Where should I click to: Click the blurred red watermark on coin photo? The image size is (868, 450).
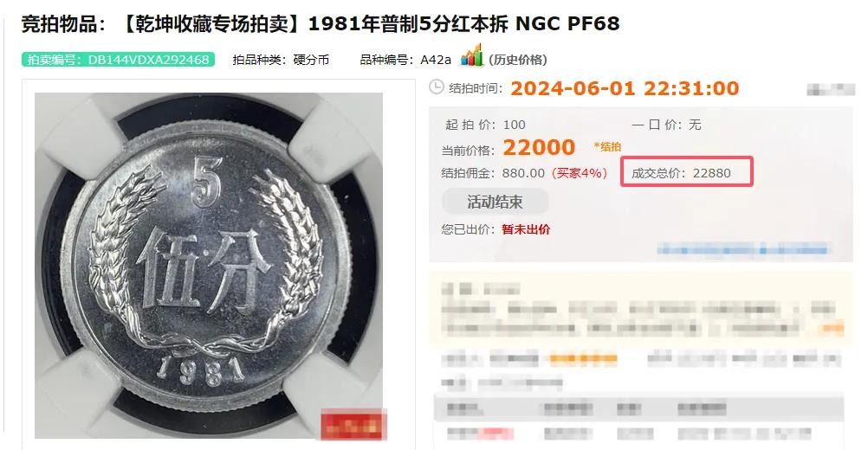(x=353, y=425)
